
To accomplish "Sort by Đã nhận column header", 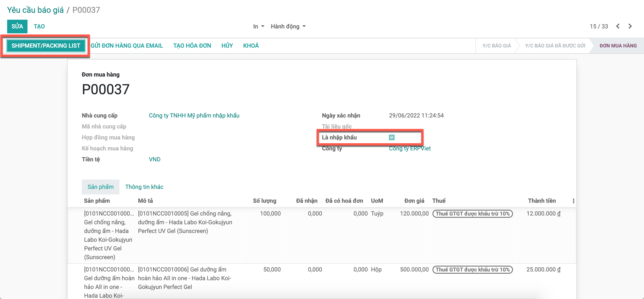I will click(307, 201).
